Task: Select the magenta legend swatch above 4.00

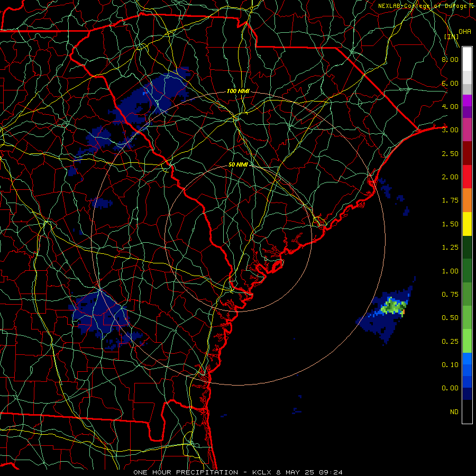Action: [x=467, y=100]
